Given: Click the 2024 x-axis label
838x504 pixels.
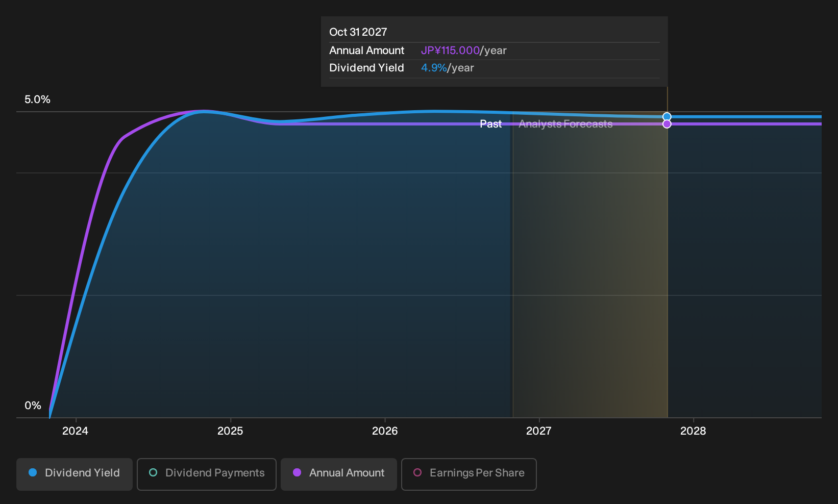Looking at the screenshot, I should [x=75, y=431].
